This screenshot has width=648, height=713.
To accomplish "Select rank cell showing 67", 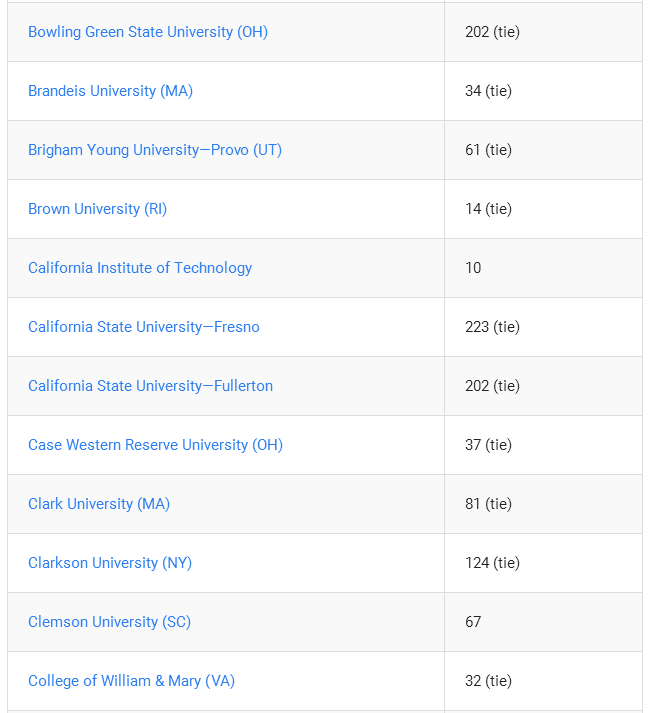I will [x=543, y=622].
